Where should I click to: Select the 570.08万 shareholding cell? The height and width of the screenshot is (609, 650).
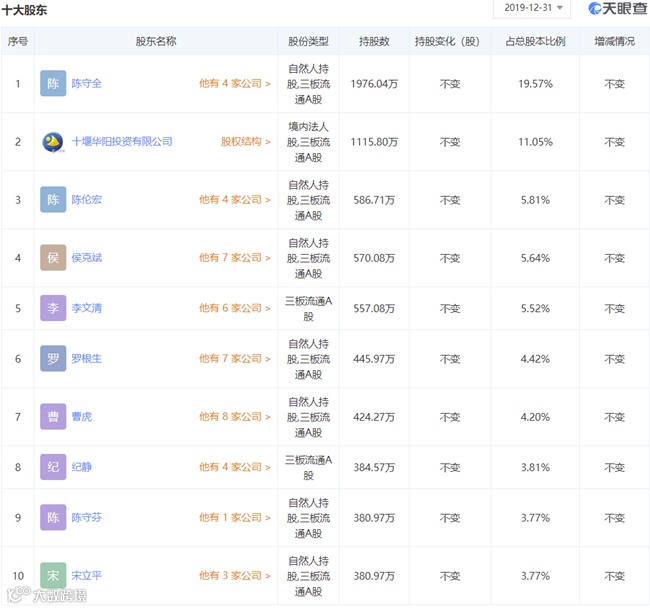tap(374, 258)
